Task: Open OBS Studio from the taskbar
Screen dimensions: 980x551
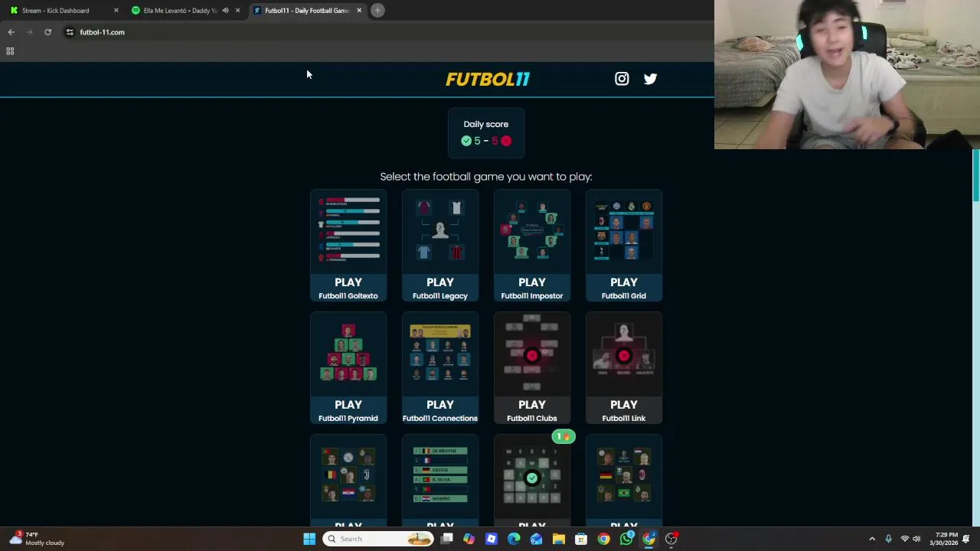Action: (x=671, y=539)
